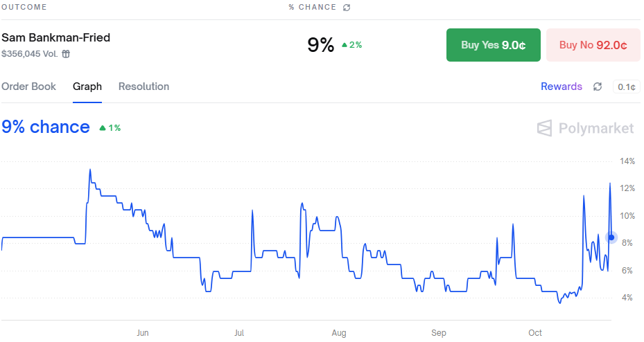Click the 0.1¢ tick size box
The height and width of the screenshot is (342, 644).
[x=625, y=87]
